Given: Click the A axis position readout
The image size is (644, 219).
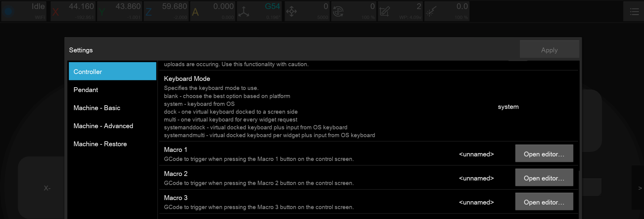Looking at the screenshot, I should point(213,11).
